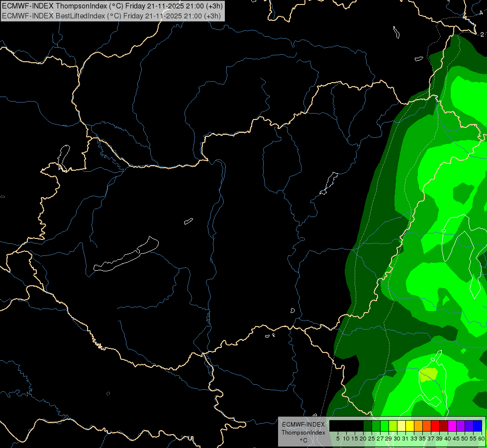This screenshot has width=487, height=448.
Task: Click the large elongated lake outline (Balaton)
Action: point(126,255)
